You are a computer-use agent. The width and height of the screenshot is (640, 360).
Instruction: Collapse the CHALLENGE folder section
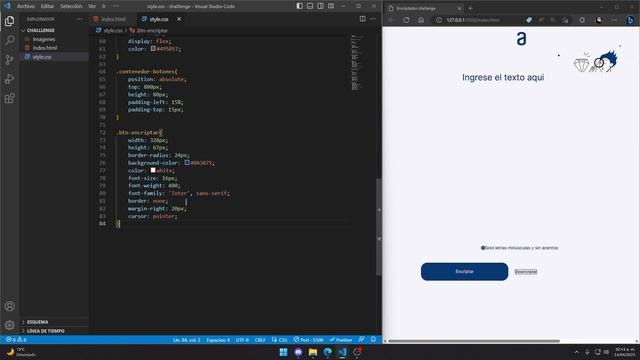54,30
